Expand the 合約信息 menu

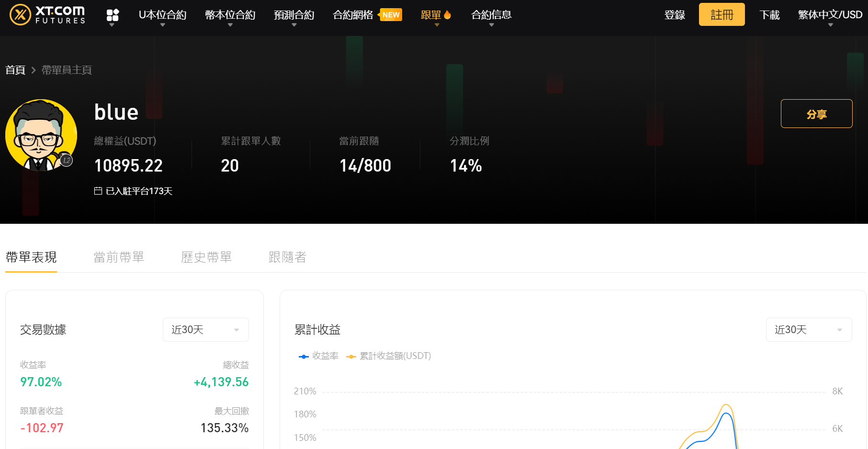[491, 15]
